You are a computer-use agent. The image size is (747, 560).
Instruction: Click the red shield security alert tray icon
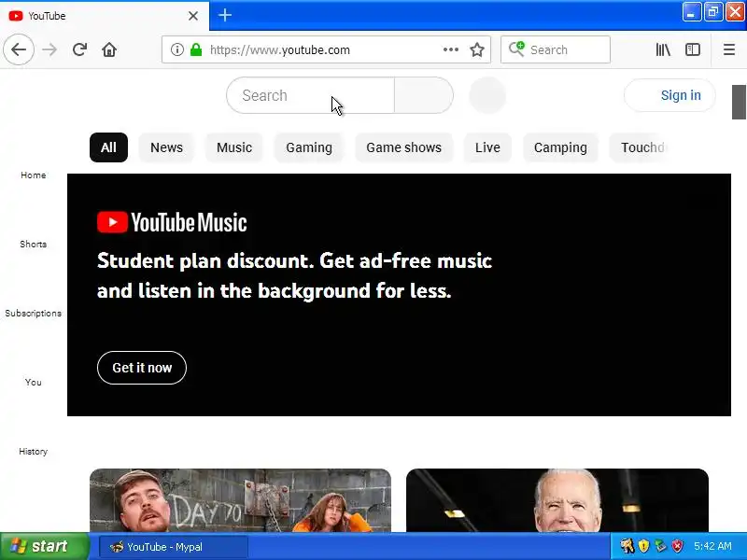click(x=677, y=546)
